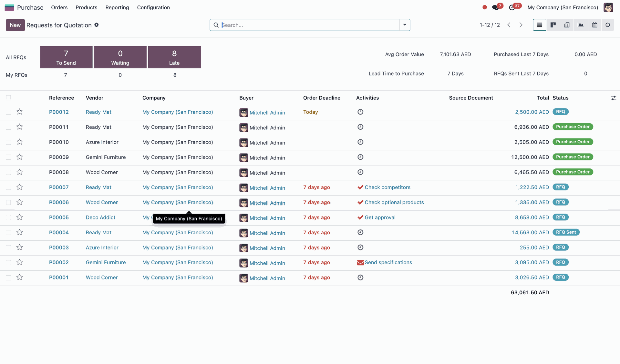Open the Activity view
Screen dimensions: 620x364
[x=608, y=25]
